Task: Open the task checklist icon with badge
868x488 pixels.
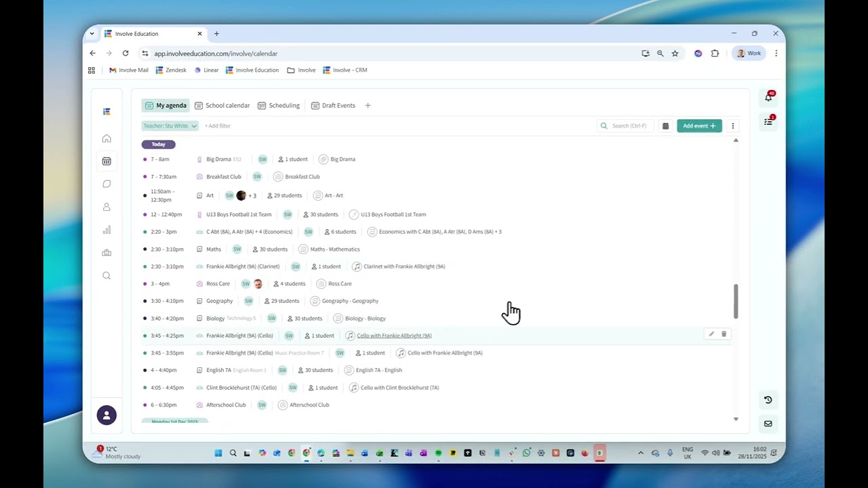Action: [768, 121]
